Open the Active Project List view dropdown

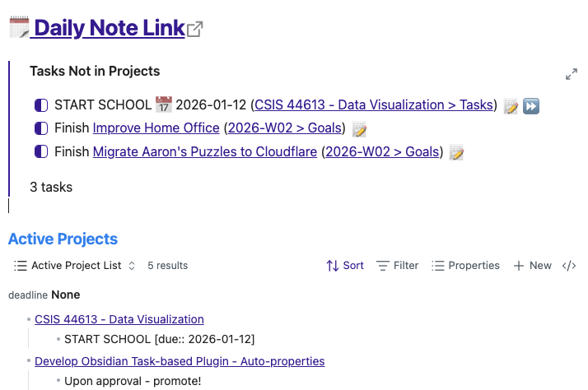(x=75, y=266)
